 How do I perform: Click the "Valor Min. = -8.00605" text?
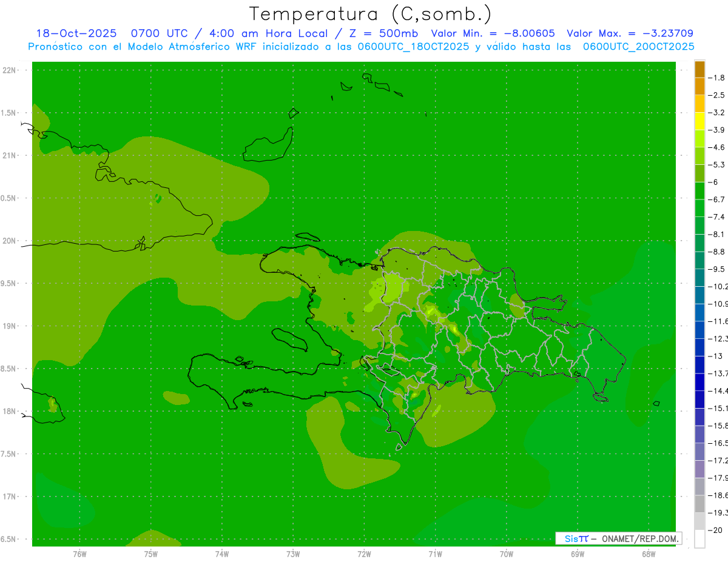[x=493, y=33]
